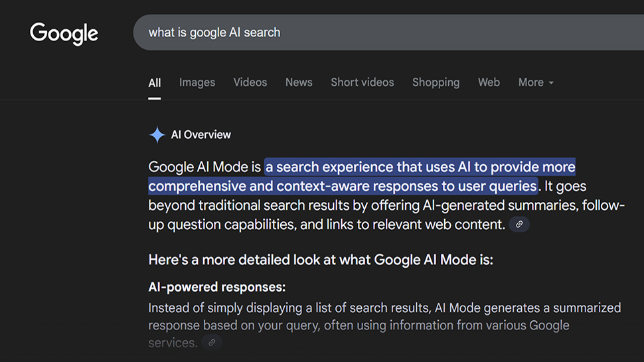Click the Google logo
This screenshot has height=362, width=644.
64,33
